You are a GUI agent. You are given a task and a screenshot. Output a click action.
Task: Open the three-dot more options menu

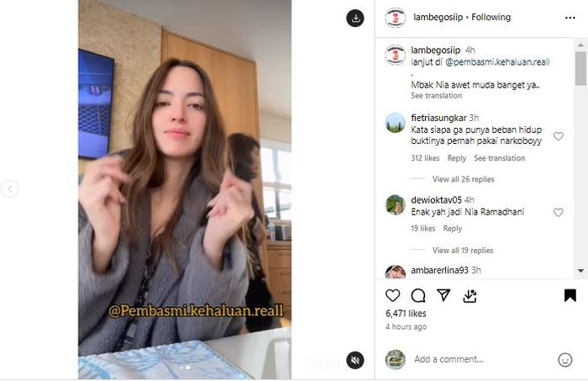[570, 18]
